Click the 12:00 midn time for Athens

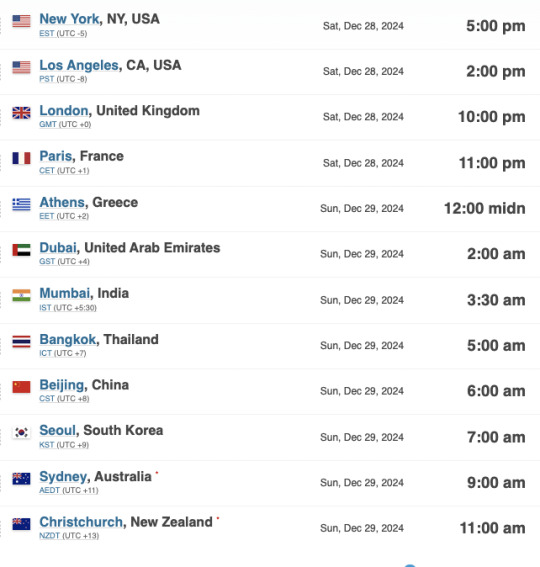pyautogui.click(x=485, y=208)
